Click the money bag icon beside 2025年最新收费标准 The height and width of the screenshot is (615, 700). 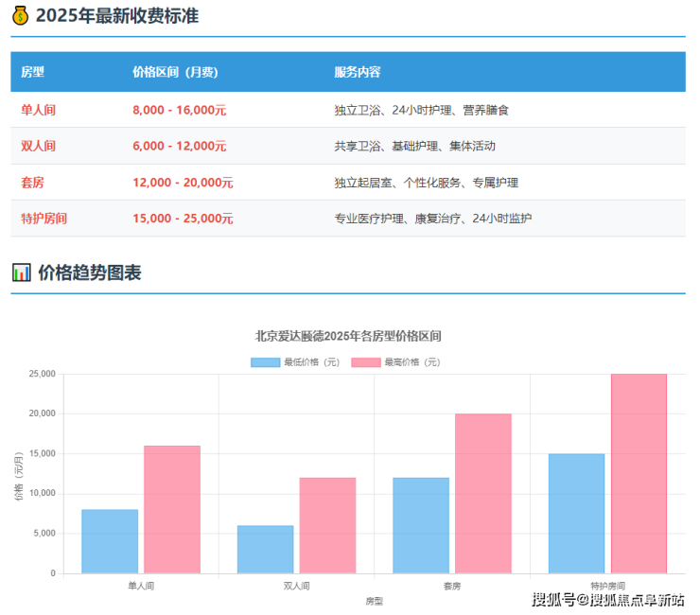tap(21, 16)
